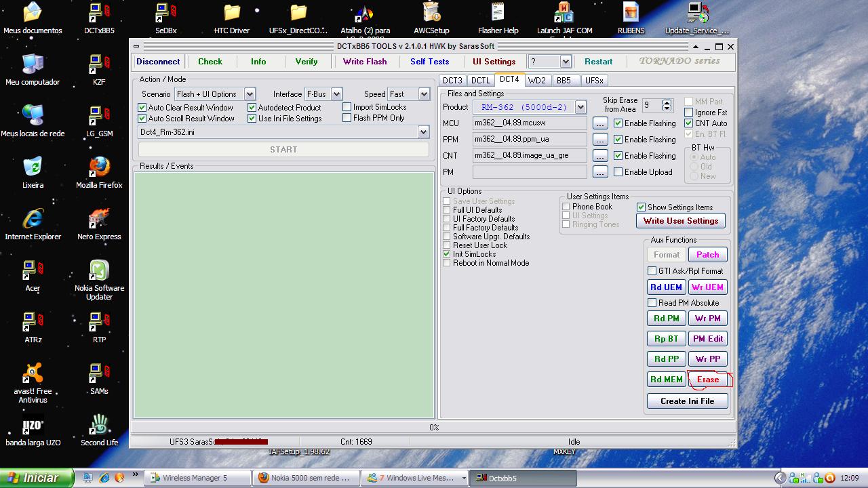Image resolution: width=868 pixels, height=488 pixels.
Task: Open Launch JAF COM desktop icon
Action: coord(564,18)
